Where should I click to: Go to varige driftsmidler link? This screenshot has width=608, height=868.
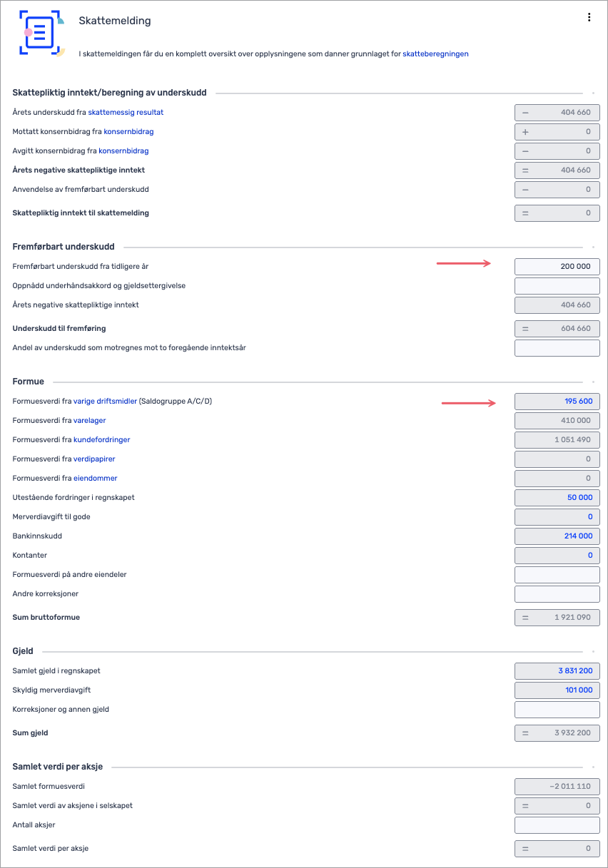tap(105, 402)
